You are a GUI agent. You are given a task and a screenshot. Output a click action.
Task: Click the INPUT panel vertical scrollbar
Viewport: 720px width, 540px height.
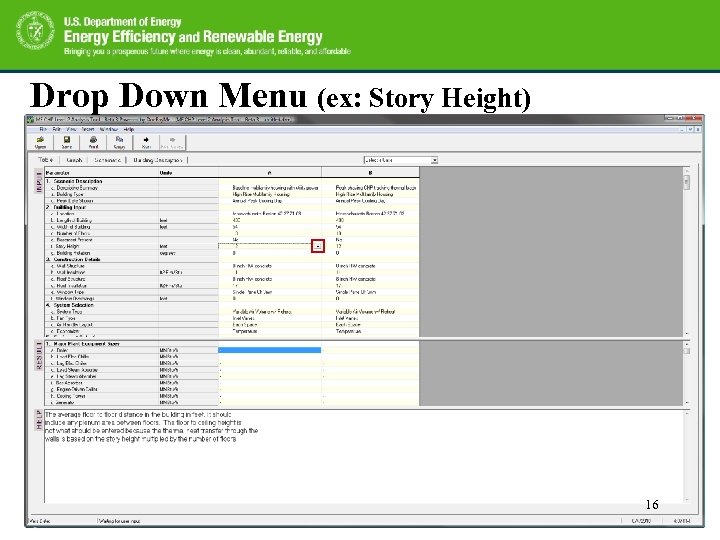686,252
